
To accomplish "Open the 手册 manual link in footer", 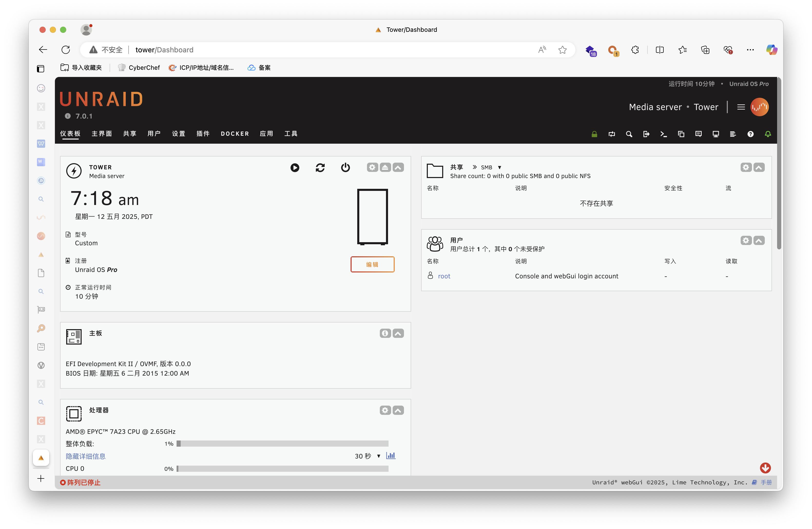I will 766,482.
